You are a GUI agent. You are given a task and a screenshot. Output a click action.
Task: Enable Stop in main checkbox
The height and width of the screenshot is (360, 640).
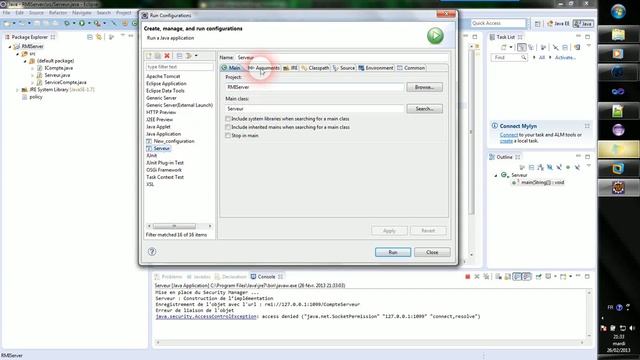(x=228, y=136)
